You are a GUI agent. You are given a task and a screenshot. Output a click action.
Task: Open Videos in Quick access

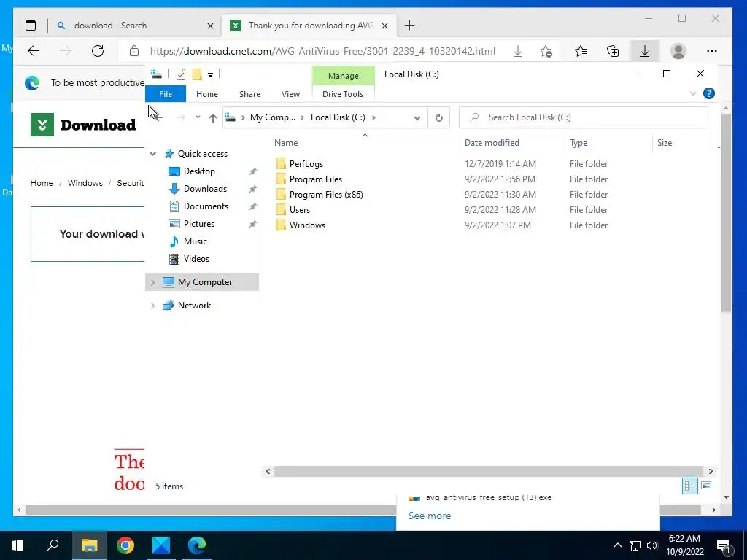(x=196, y=259)
